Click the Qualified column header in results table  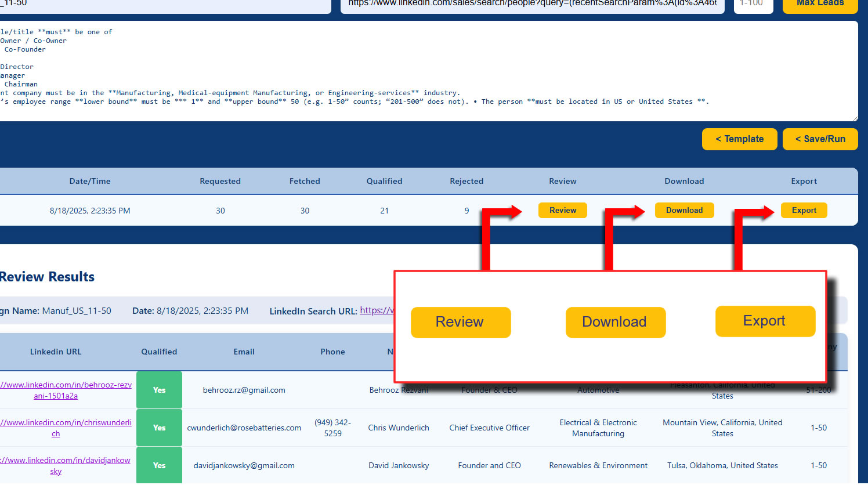click(x=159, y=352)
